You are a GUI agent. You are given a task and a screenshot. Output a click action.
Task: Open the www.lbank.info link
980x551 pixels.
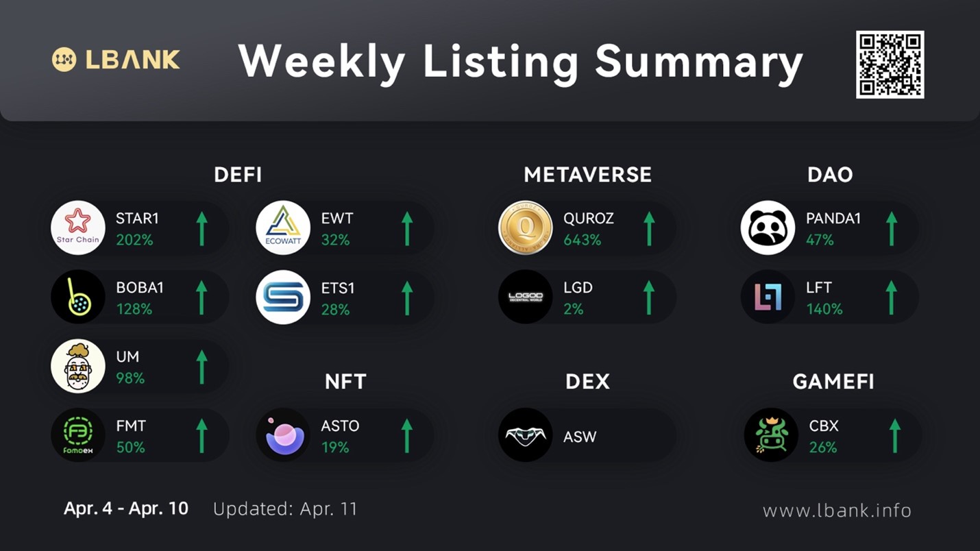pos(837,511)
